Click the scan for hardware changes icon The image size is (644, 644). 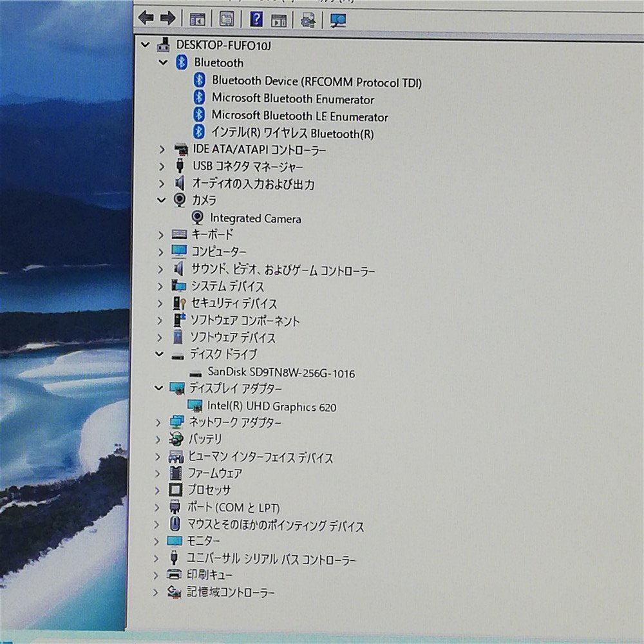[337, 20]
